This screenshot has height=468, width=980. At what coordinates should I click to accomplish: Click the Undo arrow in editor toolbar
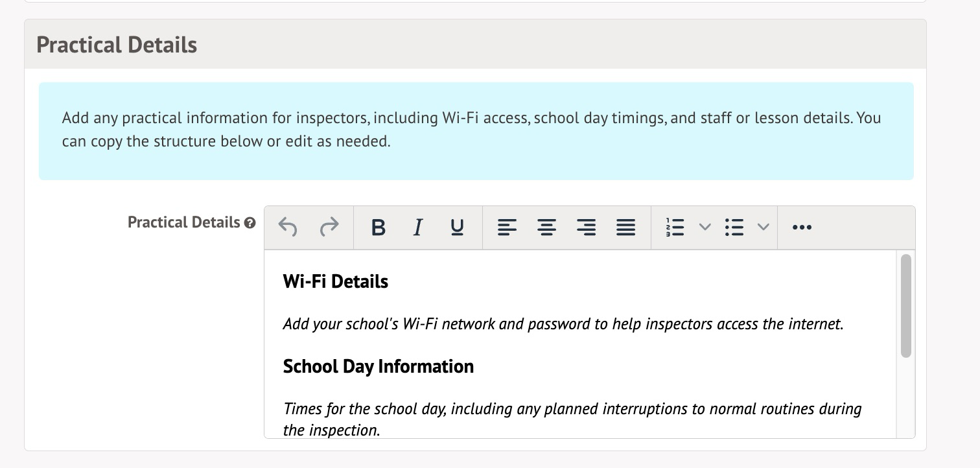(x=288, y=228)
